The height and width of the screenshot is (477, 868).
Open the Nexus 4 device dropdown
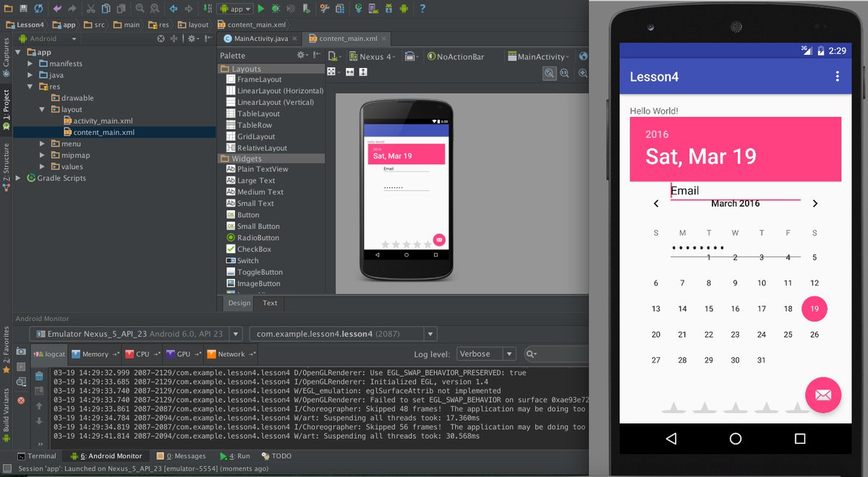[x=373, y=56]
